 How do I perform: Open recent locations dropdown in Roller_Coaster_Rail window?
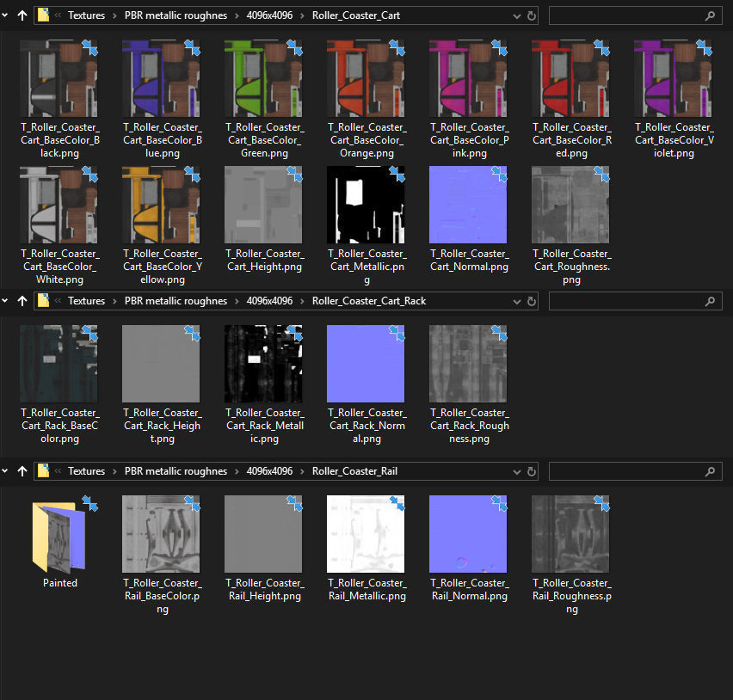pos(4,471)
